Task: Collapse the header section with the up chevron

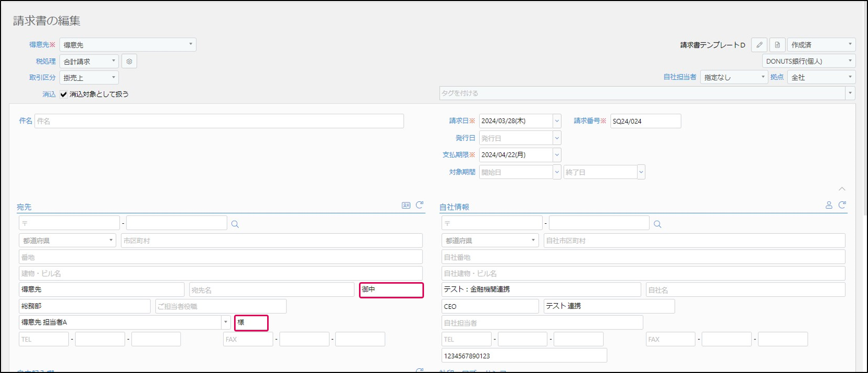Action: tap(842, 189)
